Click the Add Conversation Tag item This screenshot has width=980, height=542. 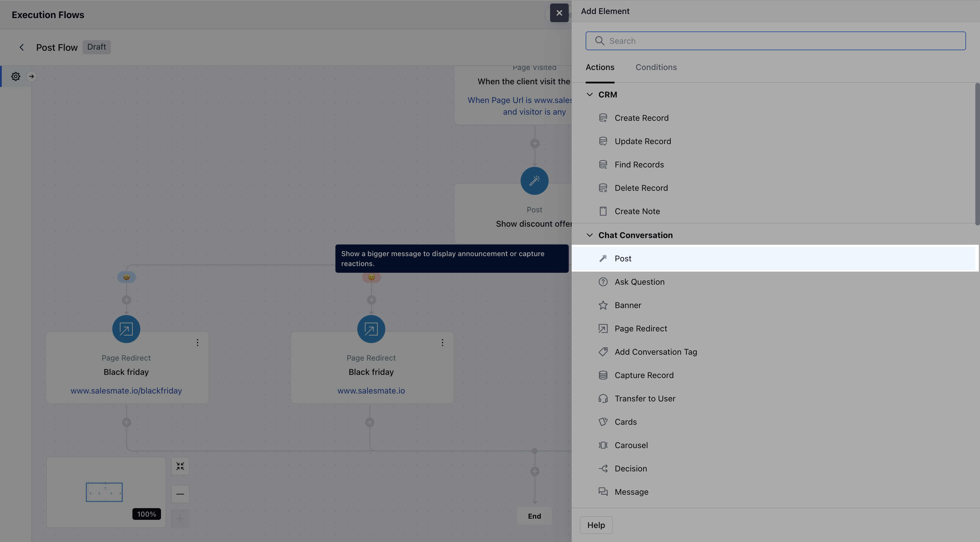[x=655, y=352]
